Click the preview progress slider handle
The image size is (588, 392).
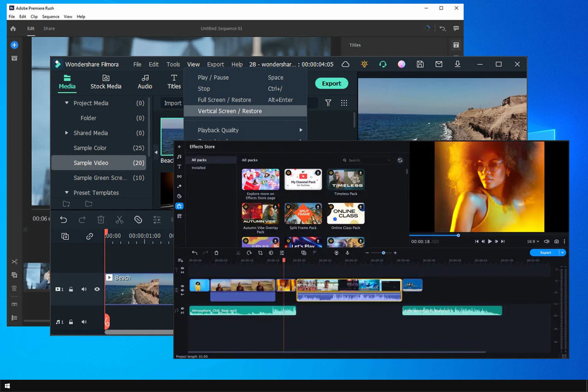pyautogui.click(x=458, y=236)
